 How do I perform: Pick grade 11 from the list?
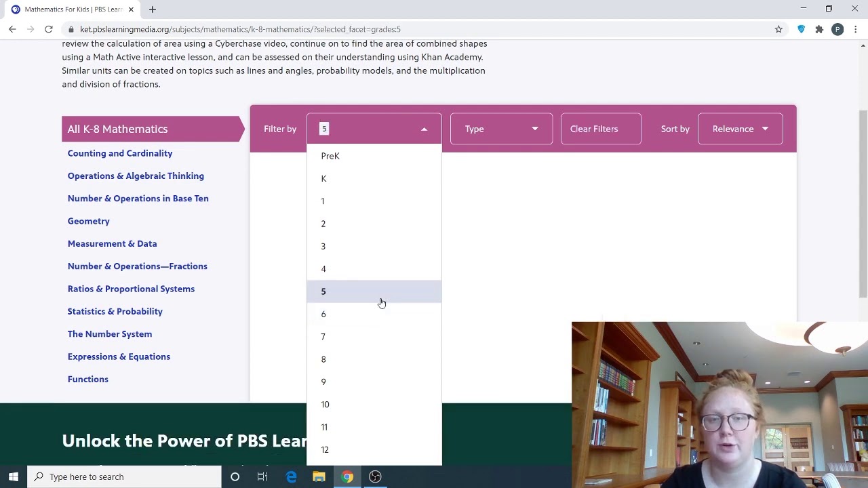pyautogui.click(x=374, y=427)
